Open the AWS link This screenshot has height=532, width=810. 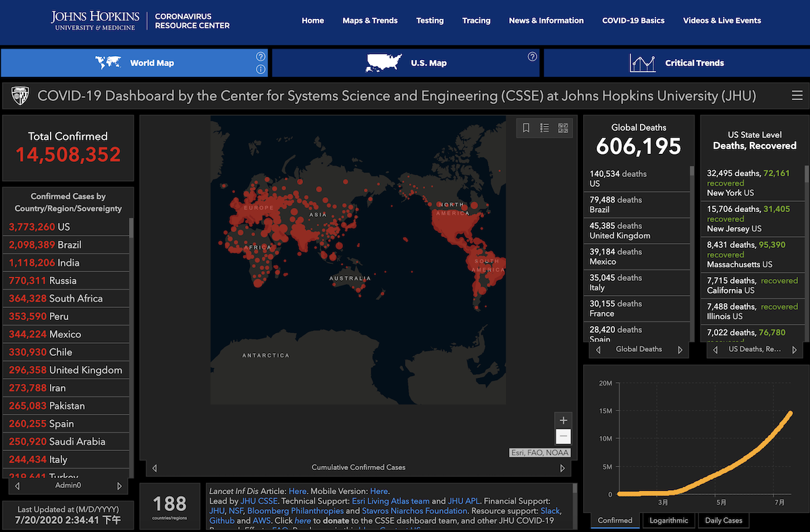coord(261,521)
